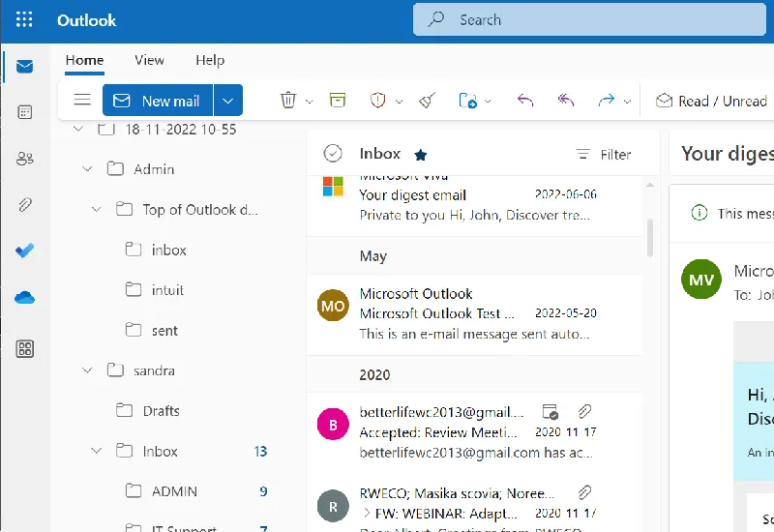Screen dimensions: 774x532
Task: Open the Your digest email message
Action: [474, 205]
